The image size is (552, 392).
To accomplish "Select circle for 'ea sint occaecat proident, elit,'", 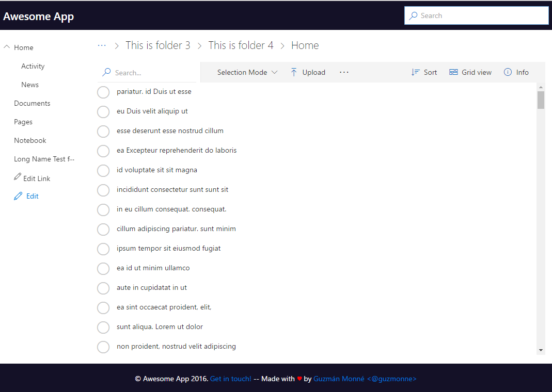I will (103, 307).
